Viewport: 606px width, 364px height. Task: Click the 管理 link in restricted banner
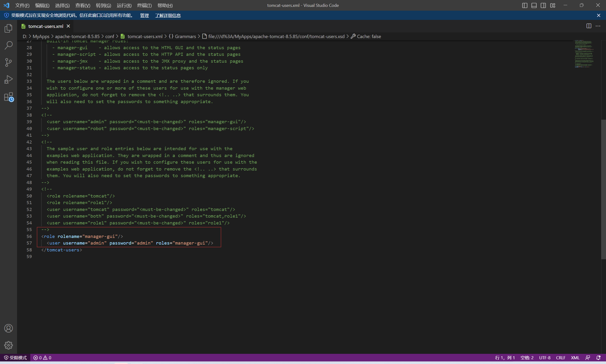click(x=144, y=15)
